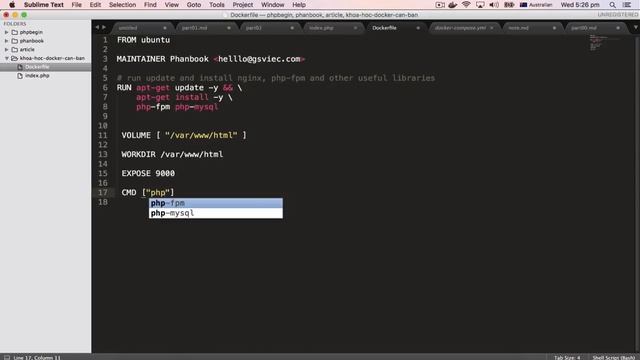640x360 pixels.
Task: Expand the article folder
Action: [x=6, y=49]
